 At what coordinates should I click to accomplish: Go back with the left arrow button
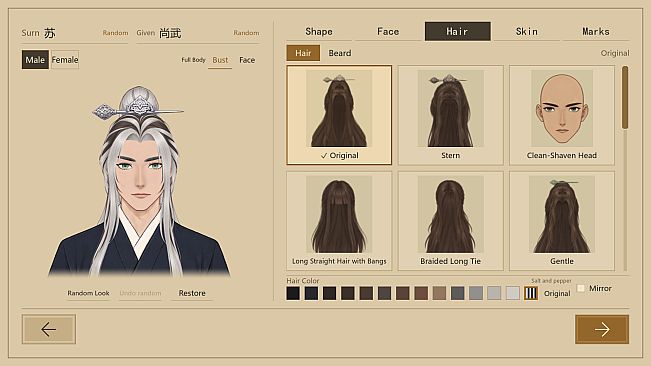(x=49, y=329)
